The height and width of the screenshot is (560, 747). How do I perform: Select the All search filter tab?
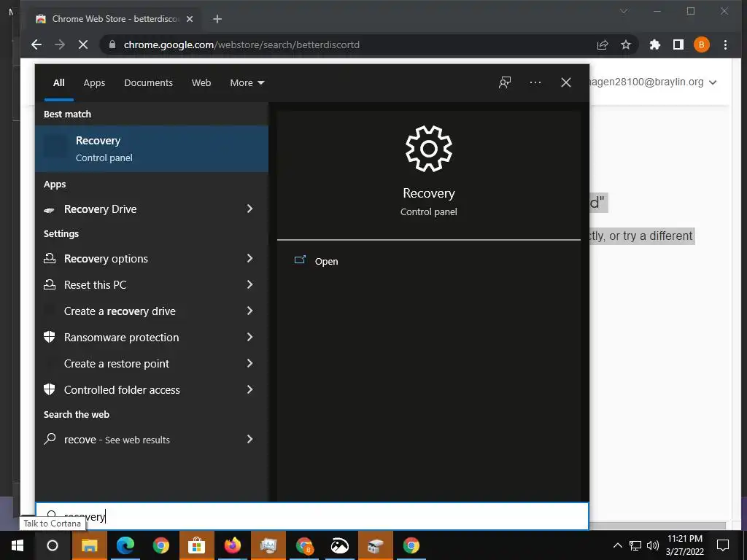click(59, 83)
